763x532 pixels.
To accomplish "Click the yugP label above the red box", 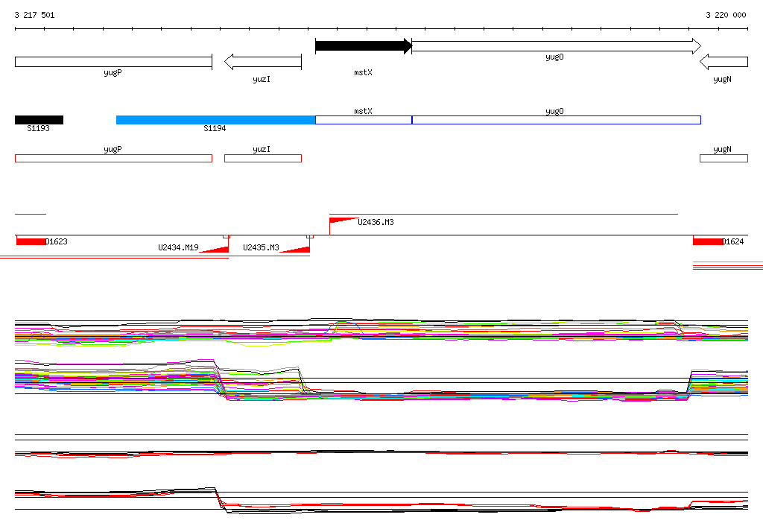I will point(113,150).
